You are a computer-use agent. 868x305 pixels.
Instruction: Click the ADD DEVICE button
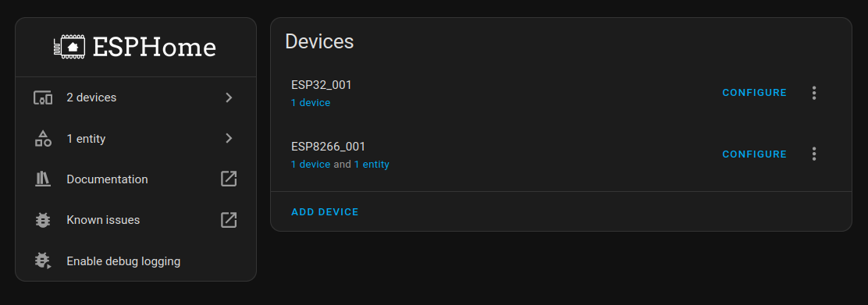pos(325,212)
